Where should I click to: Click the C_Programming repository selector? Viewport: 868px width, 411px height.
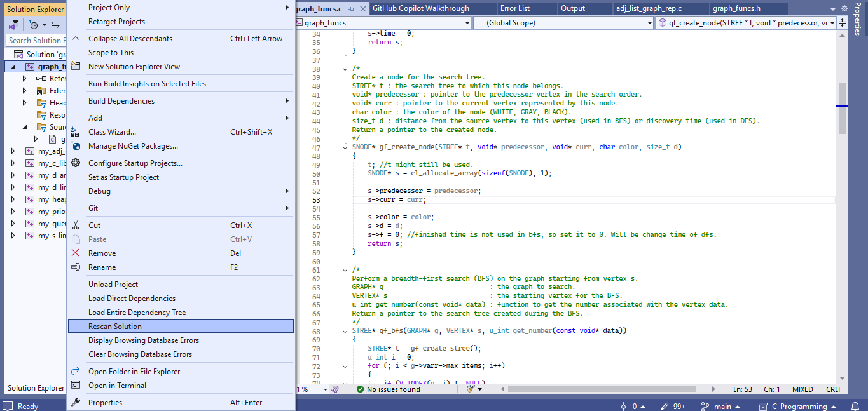[796, 407]
